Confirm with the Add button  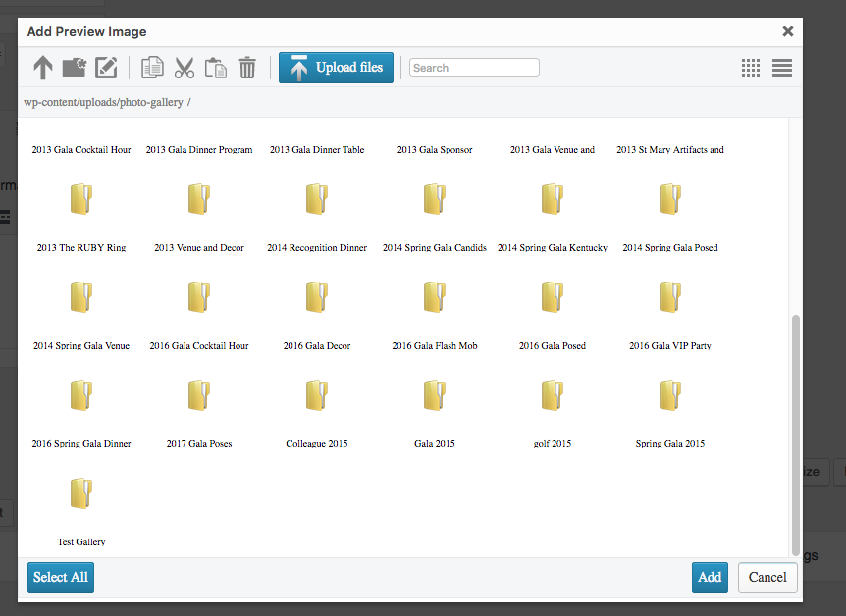(710, 577)
